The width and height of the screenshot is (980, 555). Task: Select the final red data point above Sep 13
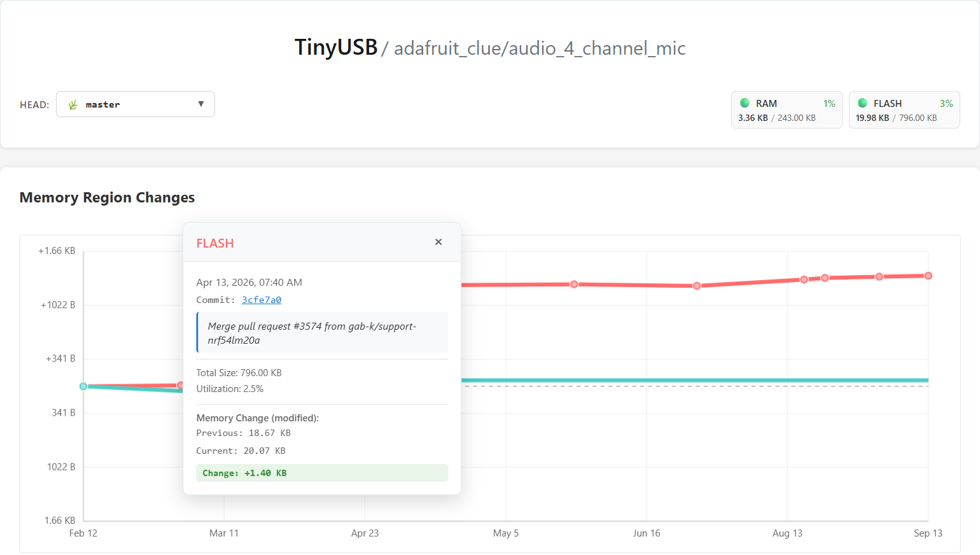(x=928, y=276)
